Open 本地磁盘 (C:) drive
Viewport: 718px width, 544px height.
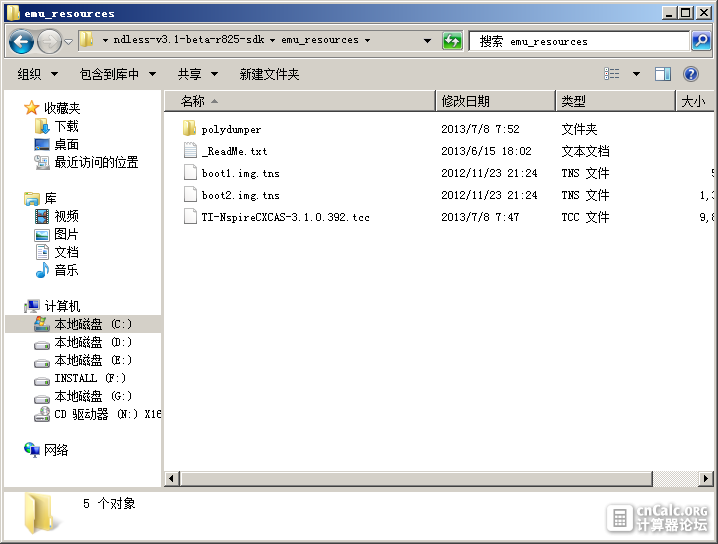point(93,324)
